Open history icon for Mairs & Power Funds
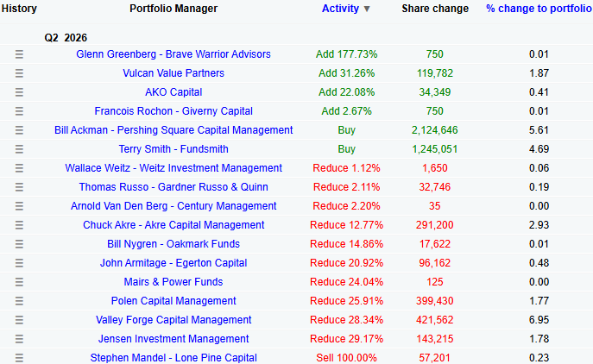 (19, 282)
